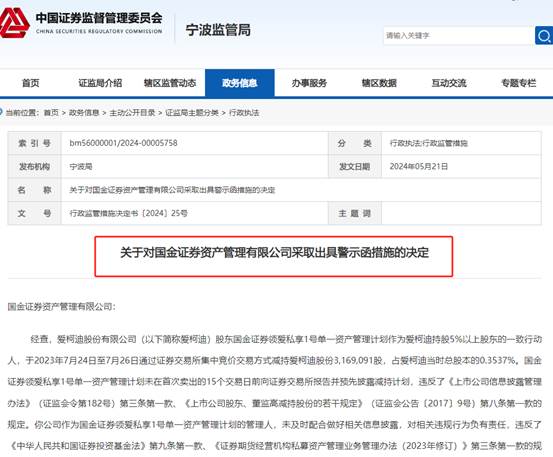Click the 政务信息 breadcrumb link
The image size is (553, 457).
coord(84,112)
